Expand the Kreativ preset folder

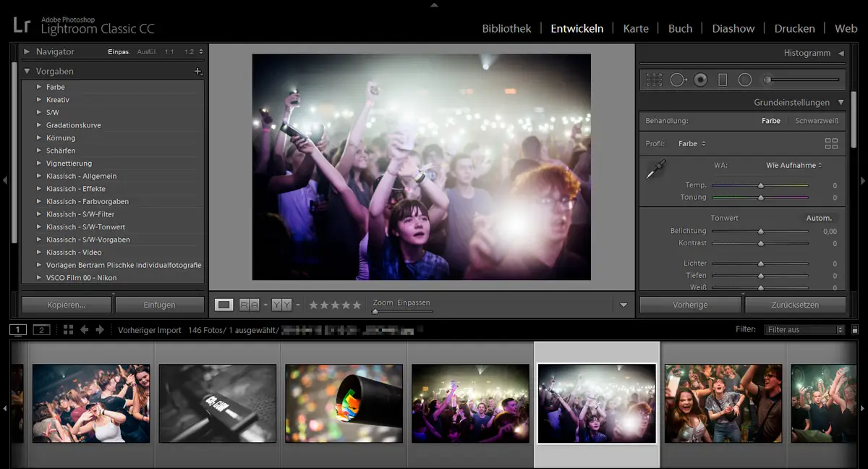click(39, 100)
